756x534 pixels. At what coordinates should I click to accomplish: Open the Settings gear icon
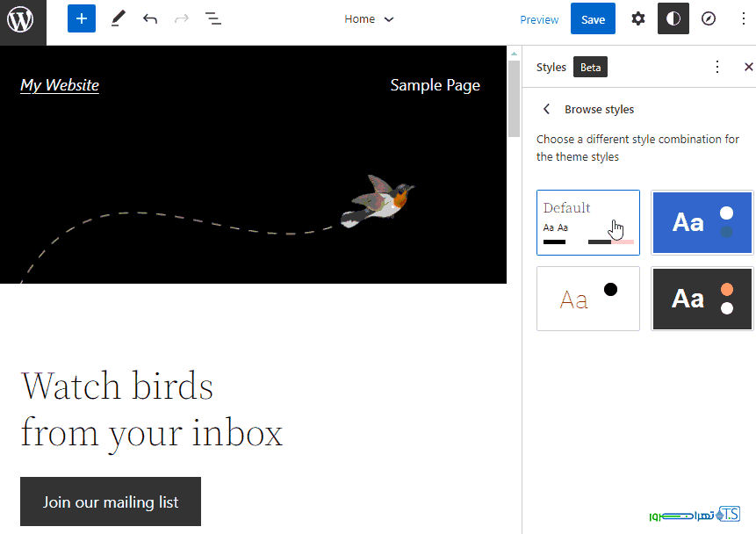tap(638, 19)
